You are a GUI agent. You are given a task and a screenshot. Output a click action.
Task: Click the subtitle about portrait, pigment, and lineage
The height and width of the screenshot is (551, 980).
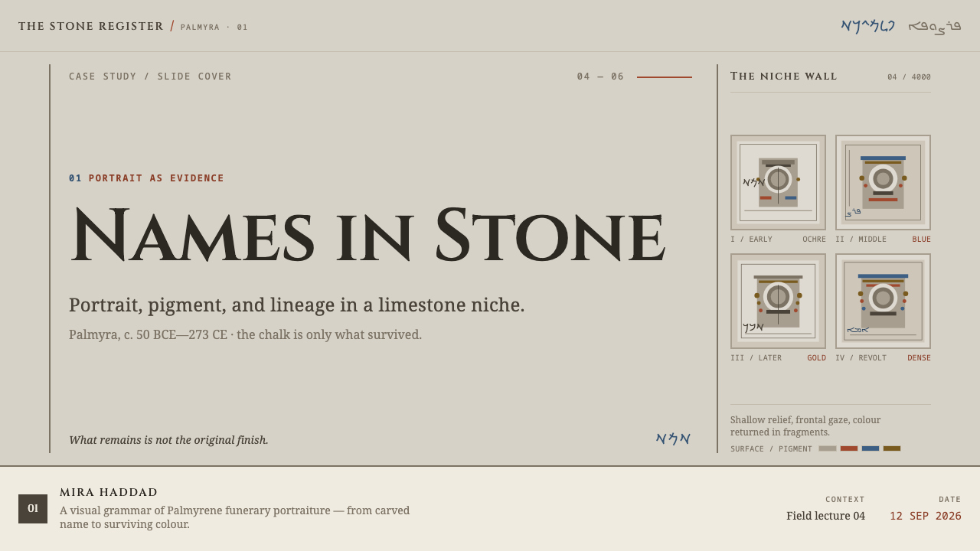pyautogui.click(x=297, y=305)
